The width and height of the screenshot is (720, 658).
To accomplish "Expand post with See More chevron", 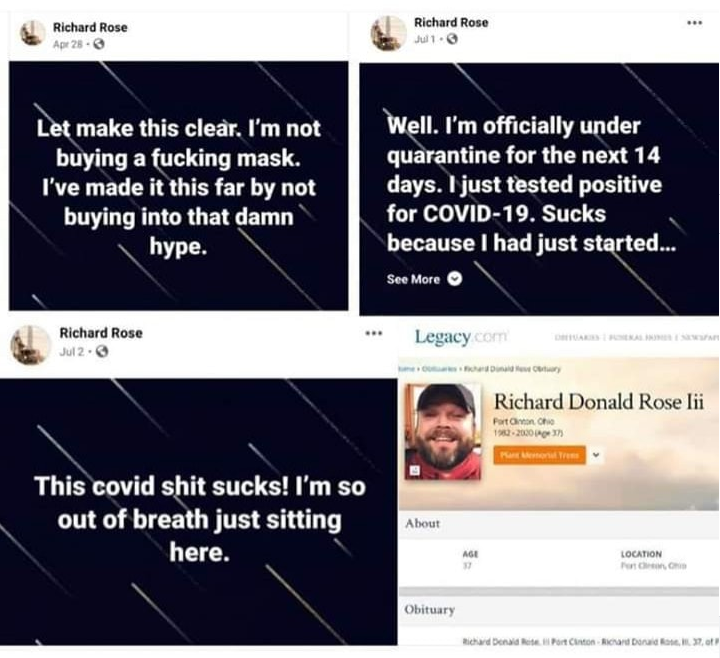I will click(x=455, y=279).
